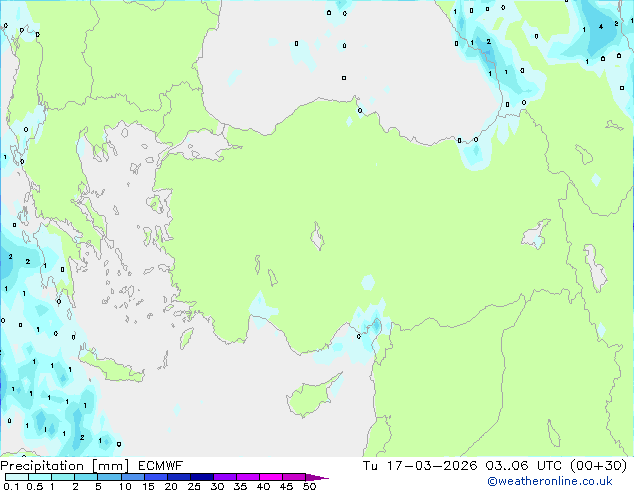
Task: Click the 'Precipitation [mm]' title text
Action: tap(64, 466)
